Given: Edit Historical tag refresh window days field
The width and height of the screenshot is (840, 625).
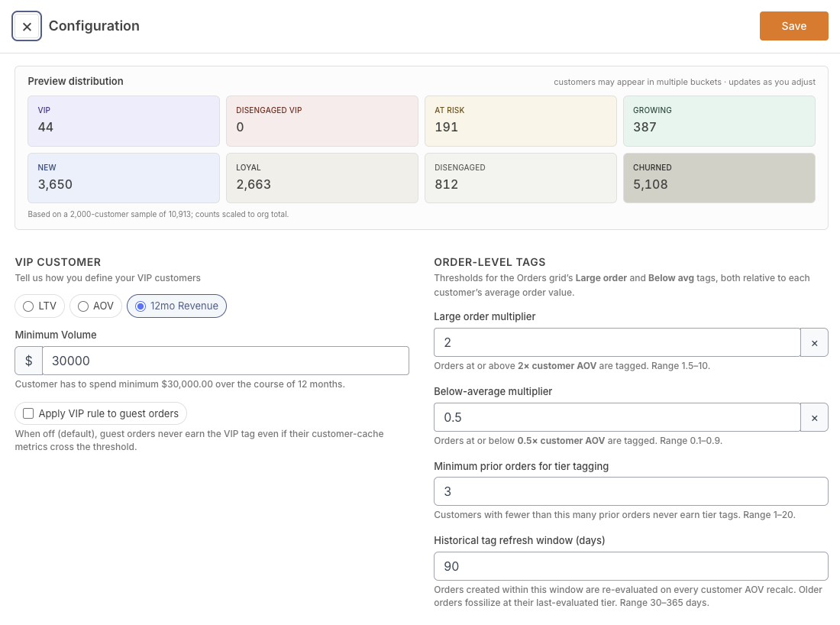Looking at the screenshot, I should pos(631,567).
